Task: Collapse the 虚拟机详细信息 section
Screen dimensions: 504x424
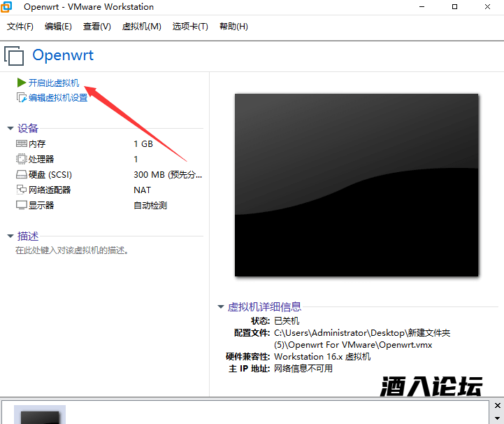Action: (221, 307)
